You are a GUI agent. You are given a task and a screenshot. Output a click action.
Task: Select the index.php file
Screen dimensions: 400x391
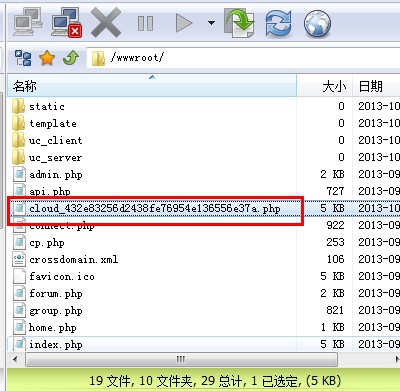(x=55, y=344)
